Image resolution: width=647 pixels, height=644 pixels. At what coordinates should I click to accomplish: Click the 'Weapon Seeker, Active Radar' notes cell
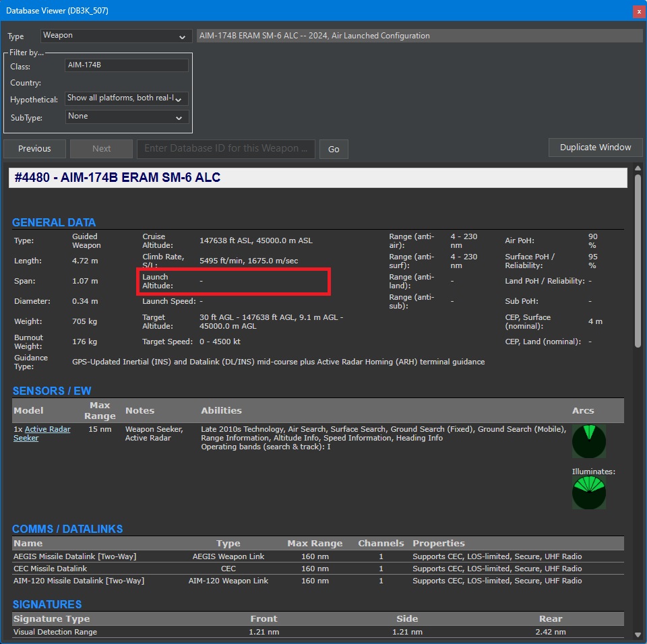click(x=154, y=434)
